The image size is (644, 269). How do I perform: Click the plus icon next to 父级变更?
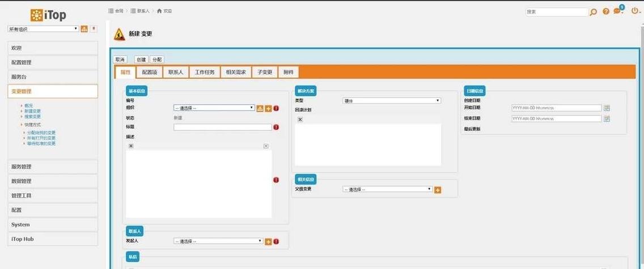click(x=438, y=190)
